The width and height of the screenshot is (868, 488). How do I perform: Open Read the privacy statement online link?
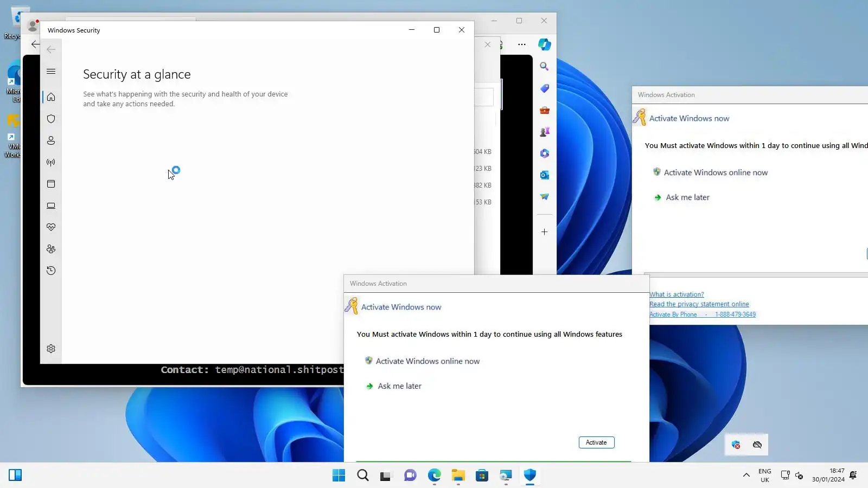click(699, 304)
